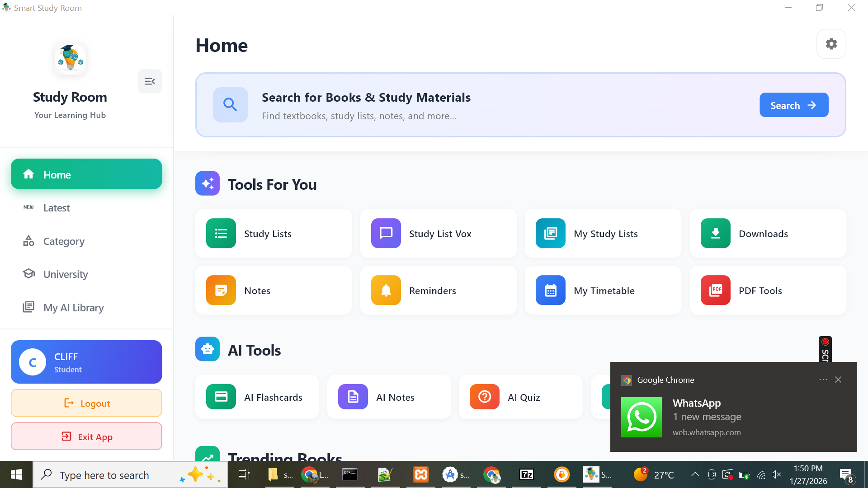Dismiss the WhatsApp Chrome notification
868x488 pixels.
838,380
